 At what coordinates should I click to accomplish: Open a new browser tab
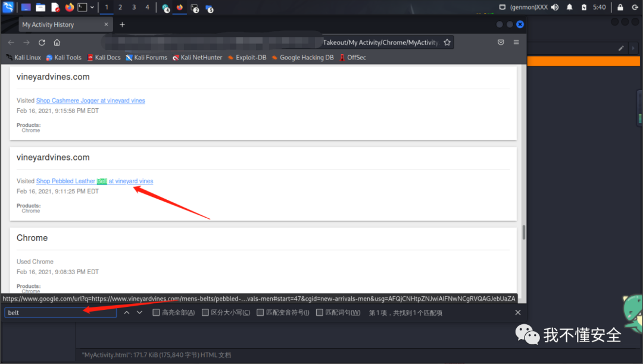click(122, 24)
